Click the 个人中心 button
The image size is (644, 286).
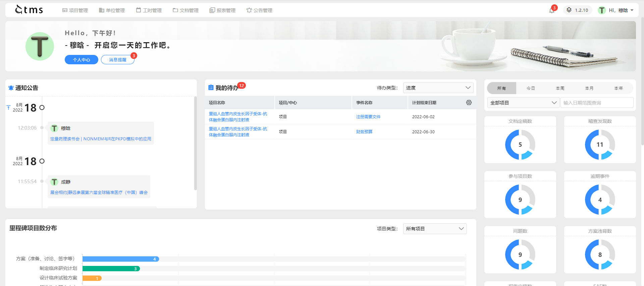(82, 60)
